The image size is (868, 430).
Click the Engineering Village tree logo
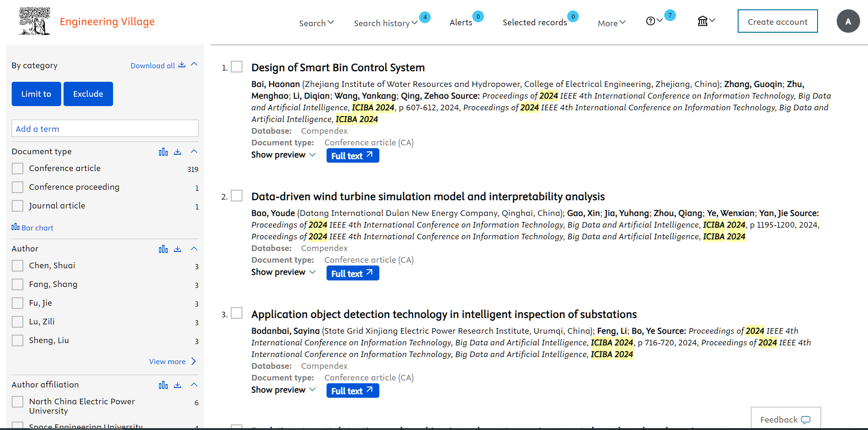34,21
